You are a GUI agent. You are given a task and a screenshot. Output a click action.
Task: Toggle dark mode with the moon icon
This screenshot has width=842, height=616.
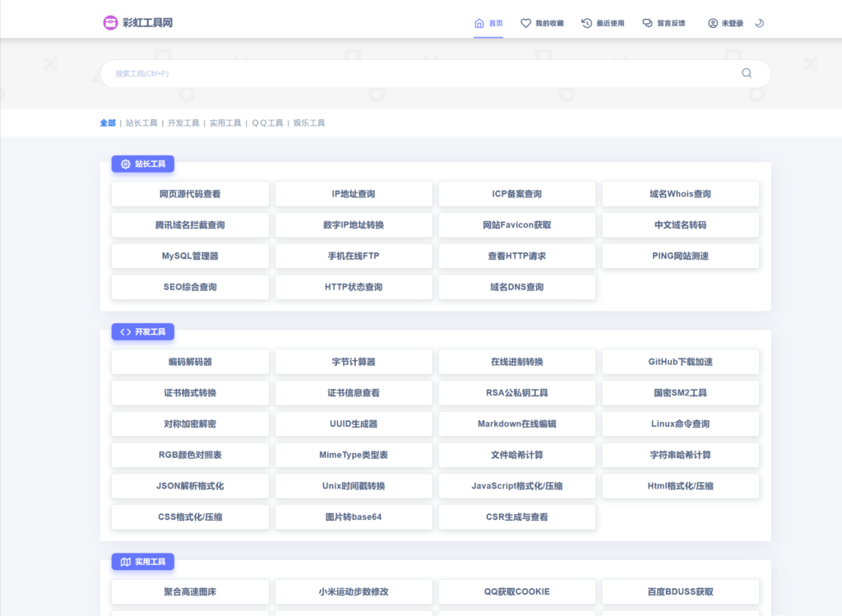pos(759,22)
